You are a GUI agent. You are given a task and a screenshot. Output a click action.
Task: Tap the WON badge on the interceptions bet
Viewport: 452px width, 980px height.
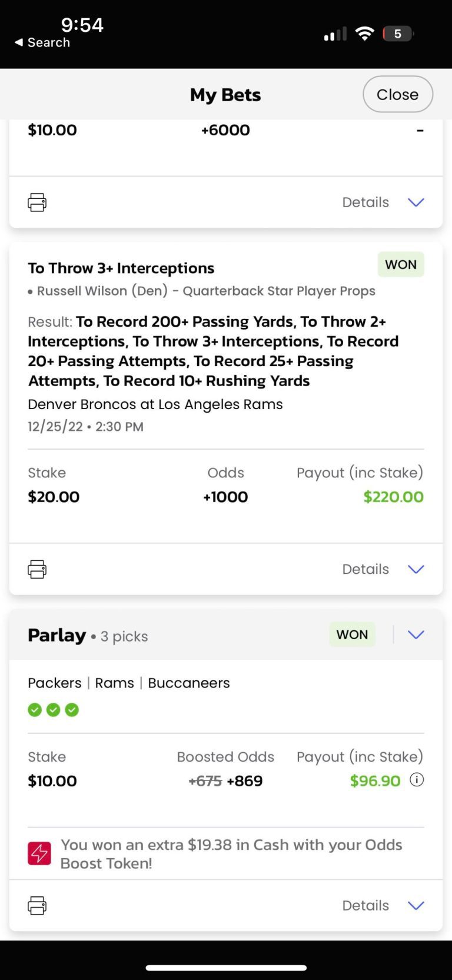click(x=401, y=265)
